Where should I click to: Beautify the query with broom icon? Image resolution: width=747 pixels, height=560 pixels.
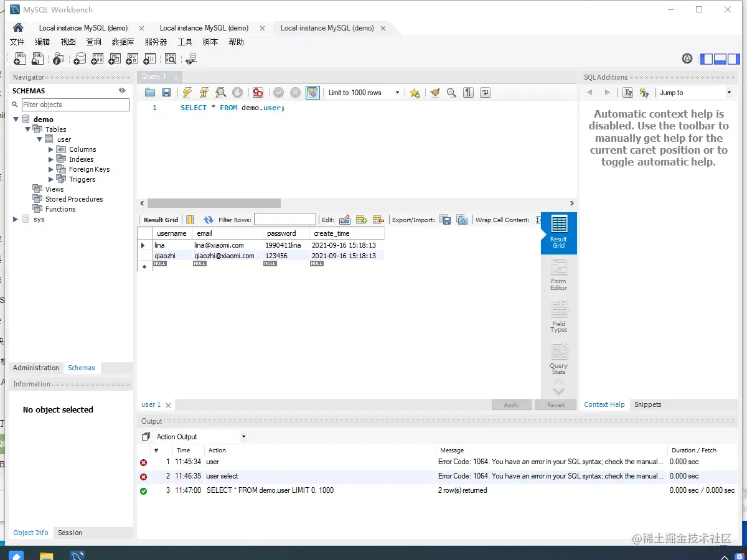[x=435, y=93]
